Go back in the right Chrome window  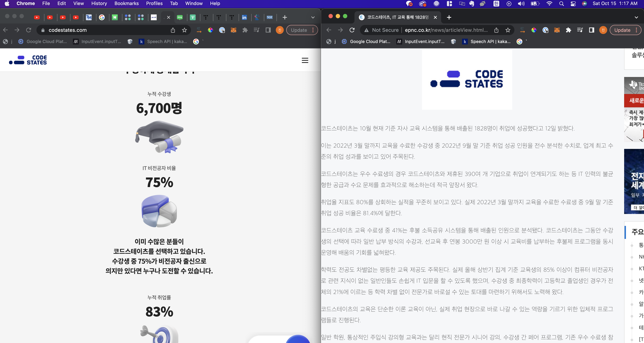329,30
